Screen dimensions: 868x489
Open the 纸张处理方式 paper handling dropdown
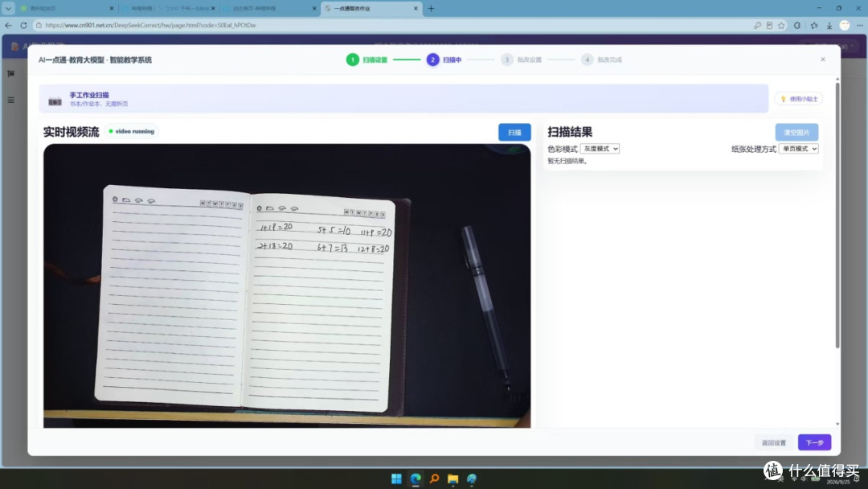click(x=798, y=149)
